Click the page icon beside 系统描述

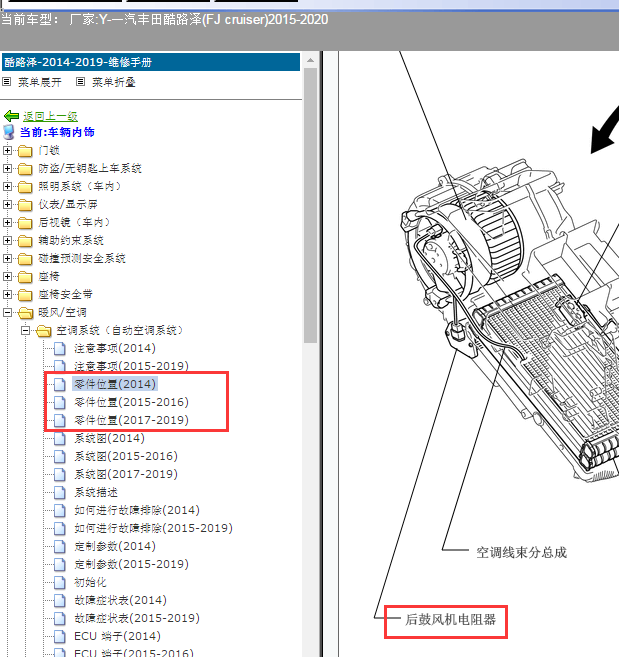60,492
